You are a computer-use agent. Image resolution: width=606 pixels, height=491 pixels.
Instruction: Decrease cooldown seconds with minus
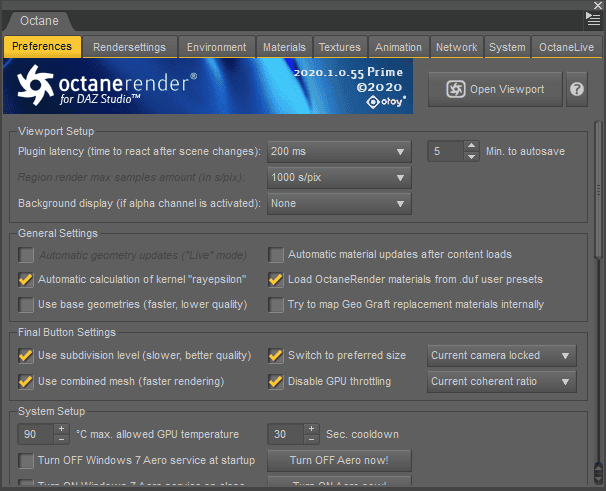[x=312, y=440]
